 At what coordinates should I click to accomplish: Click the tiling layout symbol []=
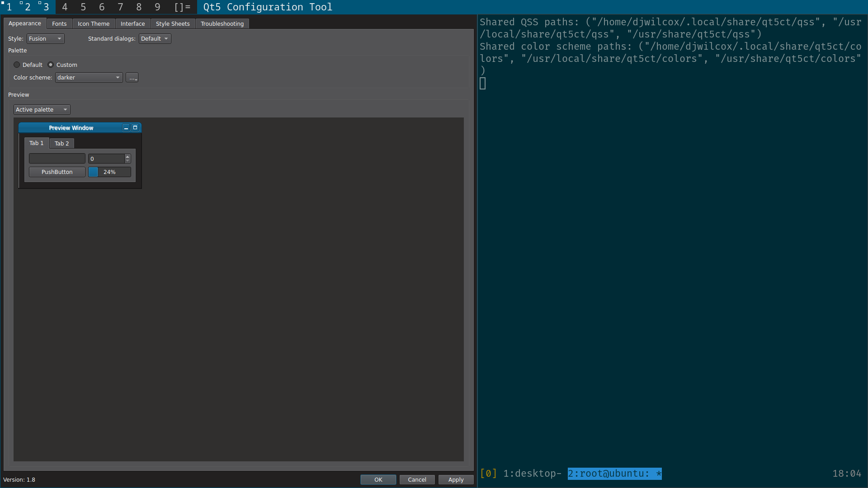coord(182,7)
